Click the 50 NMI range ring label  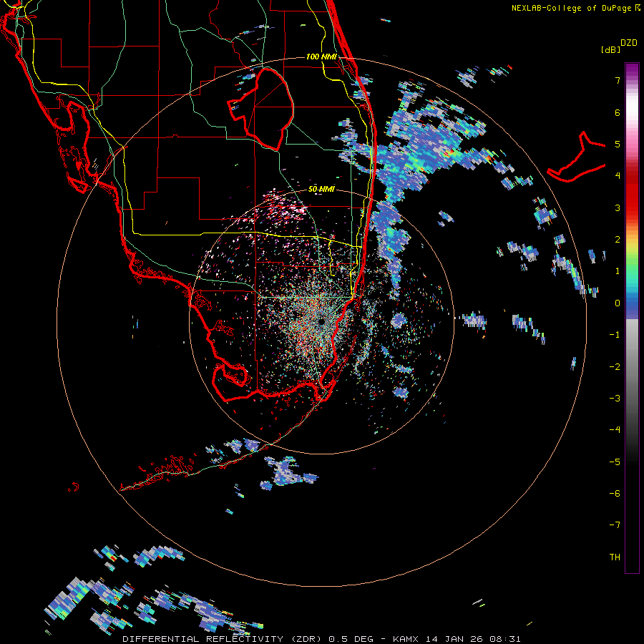click(321, 189)
